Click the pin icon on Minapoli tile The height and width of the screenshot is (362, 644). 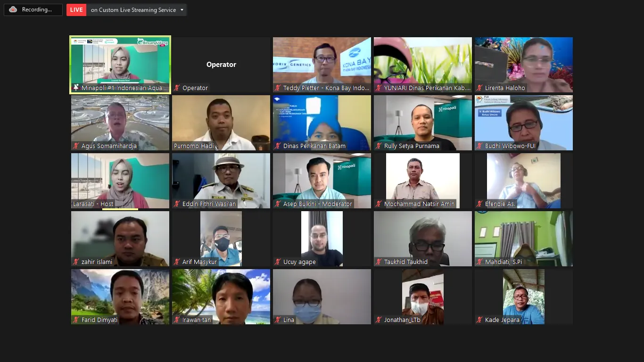[x=76, y=88]
